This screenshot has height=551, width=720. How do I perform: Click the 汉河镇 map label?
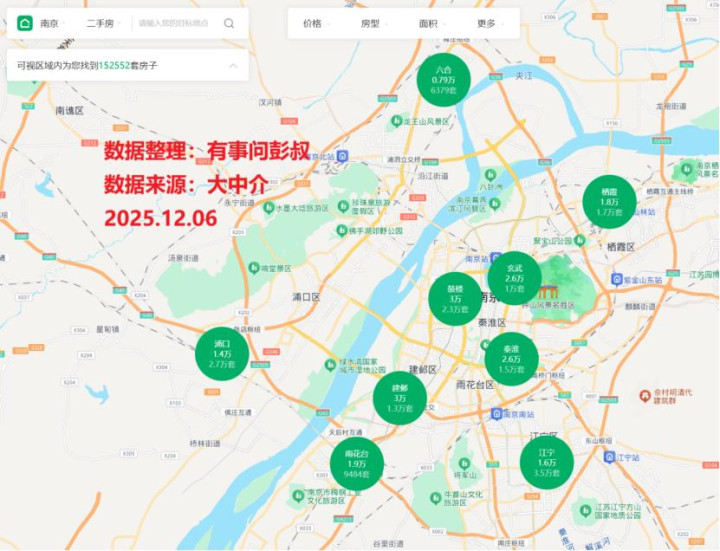coord(270,102)
